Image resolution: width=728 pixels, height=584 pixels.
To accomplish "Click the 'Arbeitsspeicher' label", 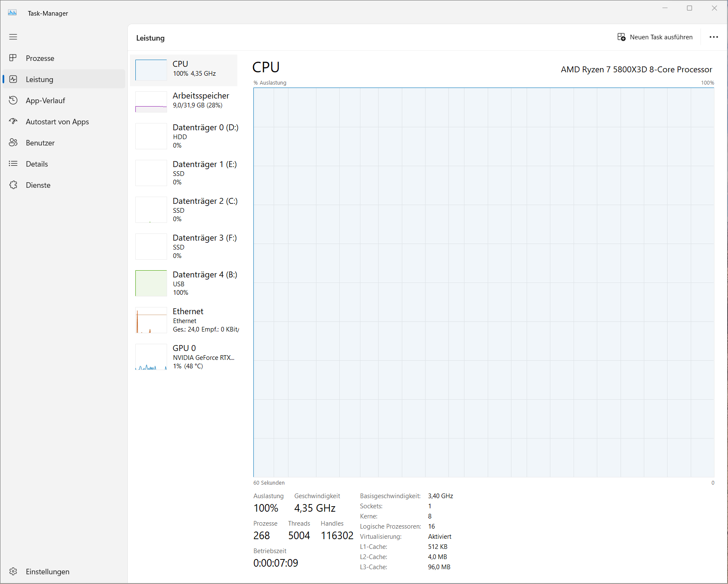I will (201, 96).
